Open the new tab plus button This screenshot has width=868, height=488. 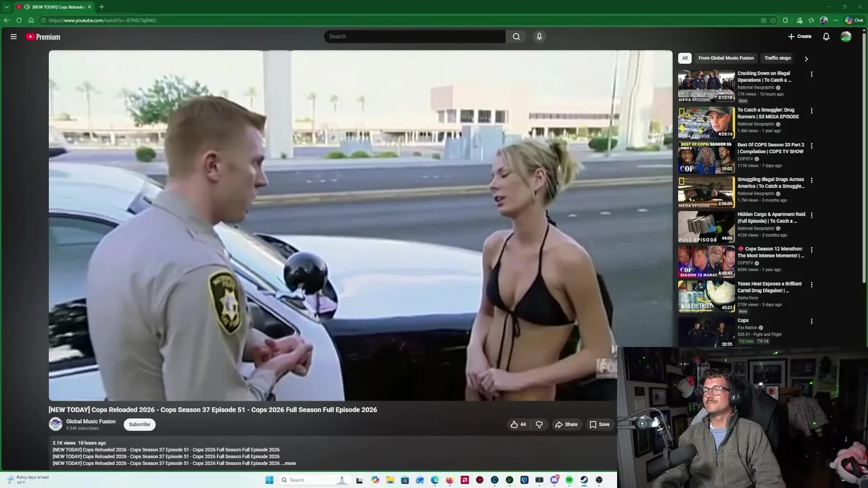pos(101,7)
